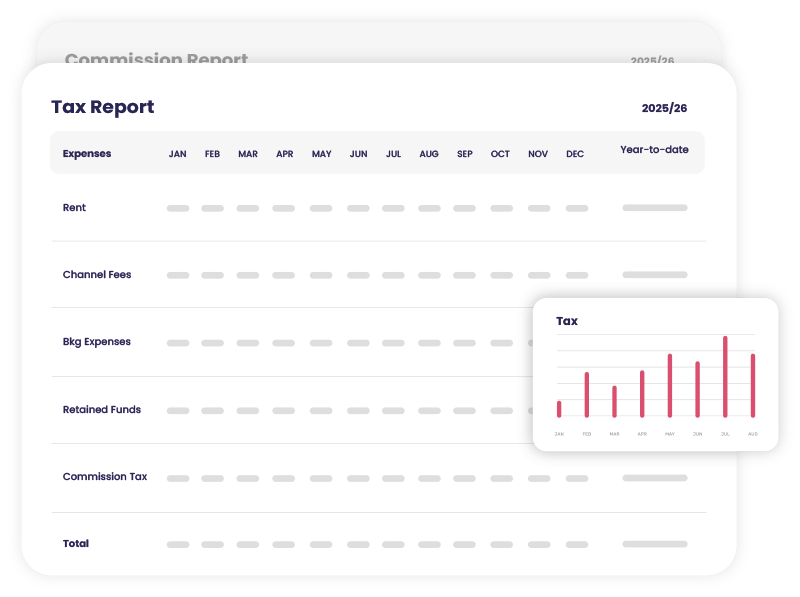Click the Expenses column header
Viewport: 800px width, 597px height.
point(87,154)
